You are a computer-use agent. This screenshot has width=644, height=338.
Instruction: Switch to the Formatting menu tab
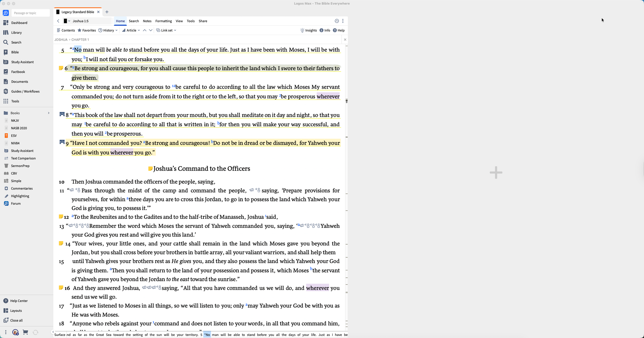pyautogui.click(x=163, y=21)
